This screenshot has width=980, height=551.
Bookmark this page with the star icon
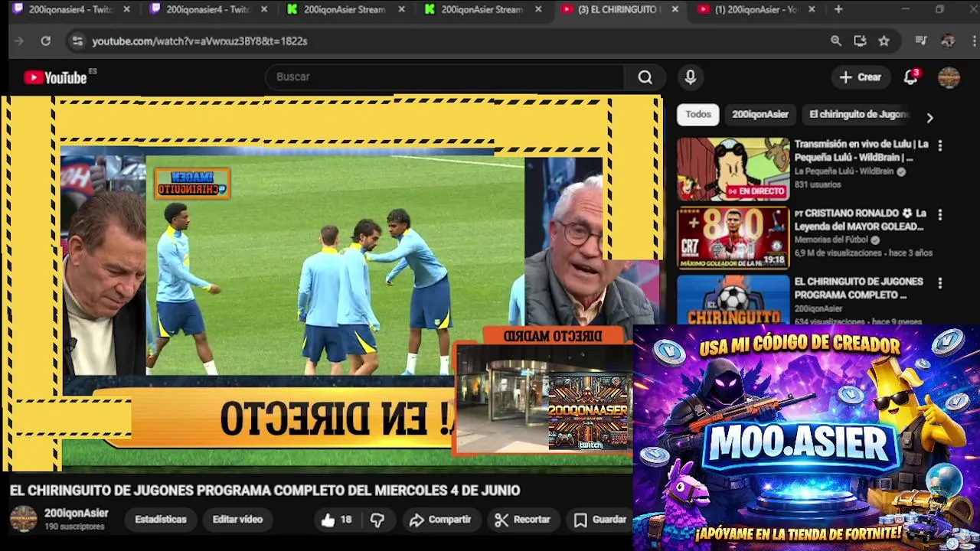point(884,41)
